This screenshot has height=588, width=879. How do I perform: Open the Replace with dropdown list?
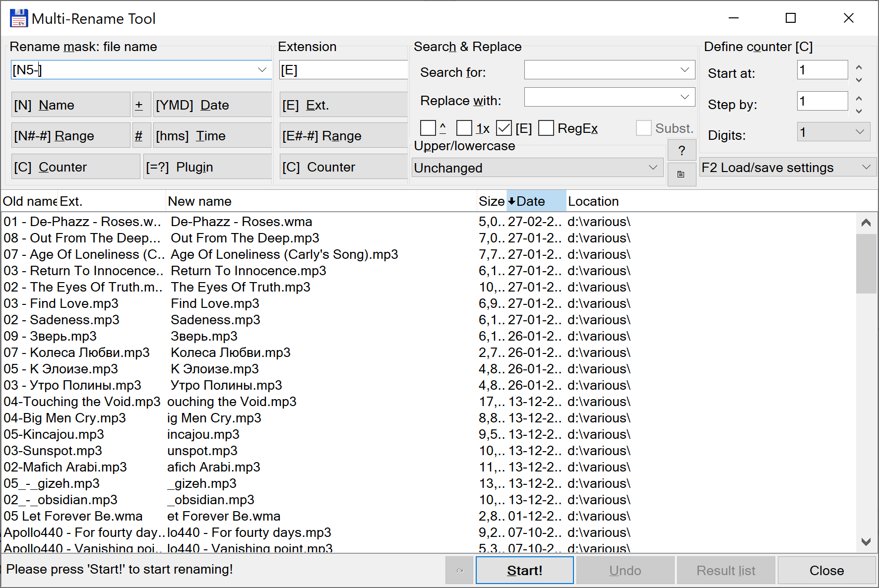685,97
